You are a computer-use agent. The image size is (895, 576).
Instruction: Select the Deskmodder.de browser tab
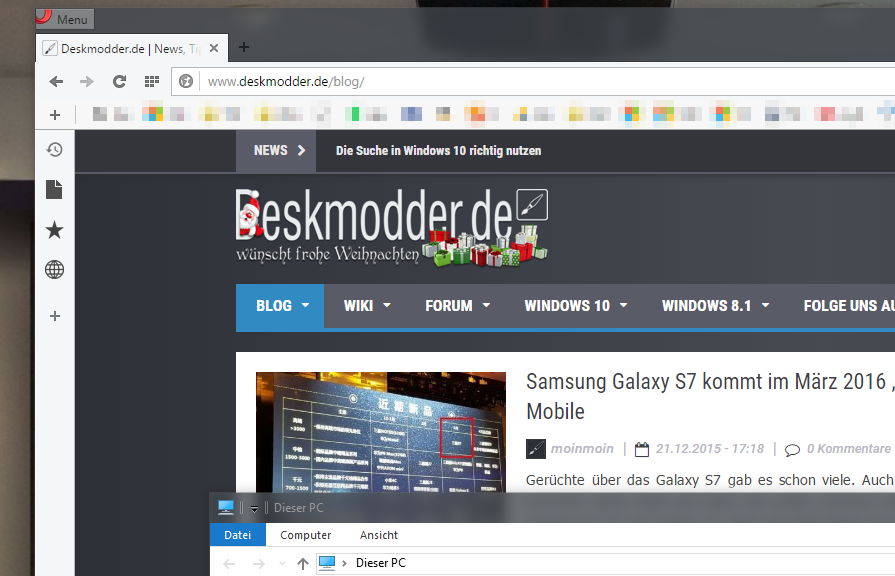(131, 49)
